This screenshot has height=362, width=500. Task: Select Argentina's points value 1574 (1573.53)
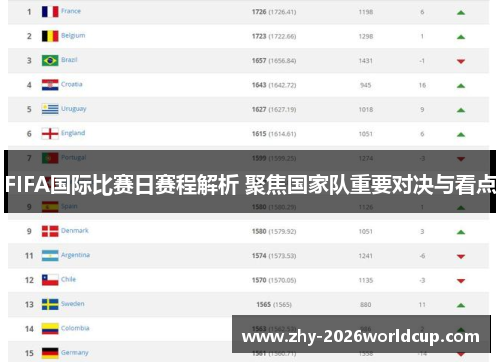274,256
